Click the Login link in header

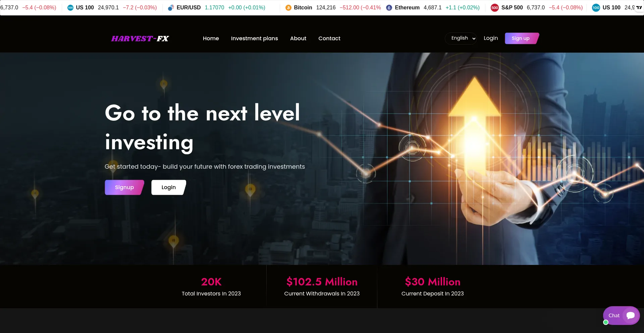tap(491, 38)
